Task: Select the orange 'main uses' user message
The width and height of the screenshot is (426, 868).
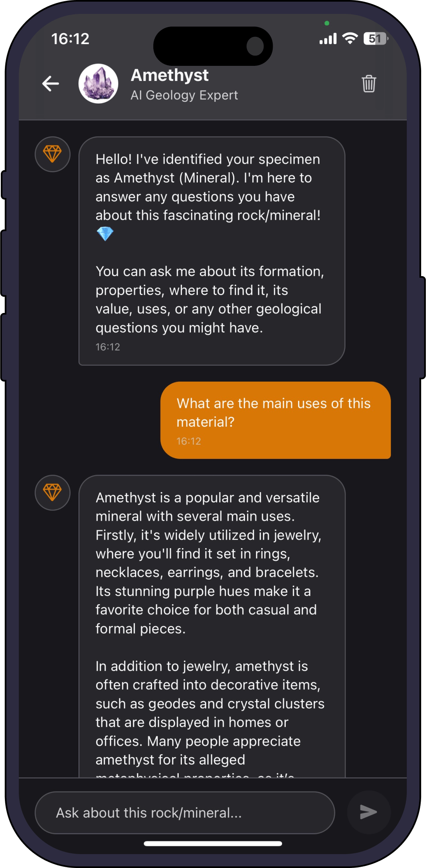Action: [x=276, y=420]
